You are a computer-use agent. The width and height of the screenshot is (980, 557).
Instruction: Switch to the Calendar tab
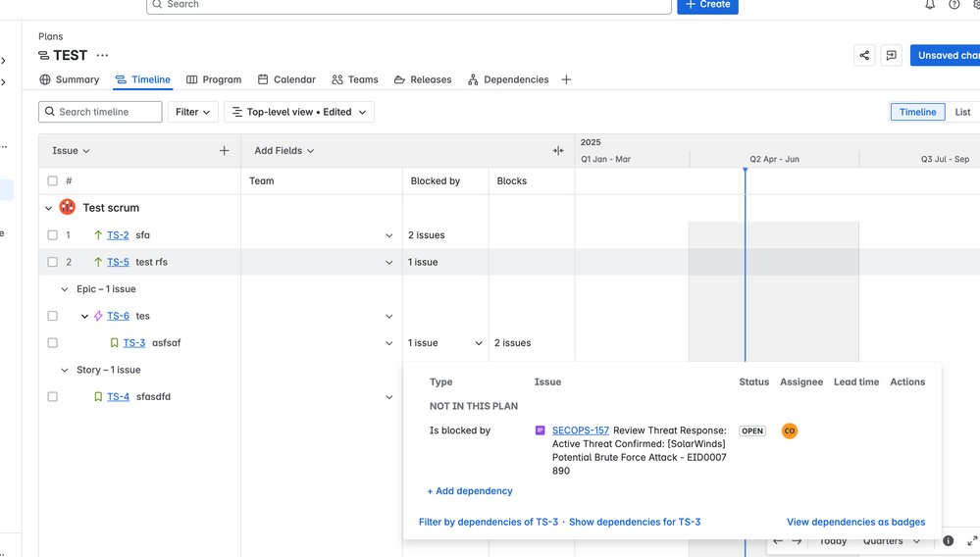286,80
